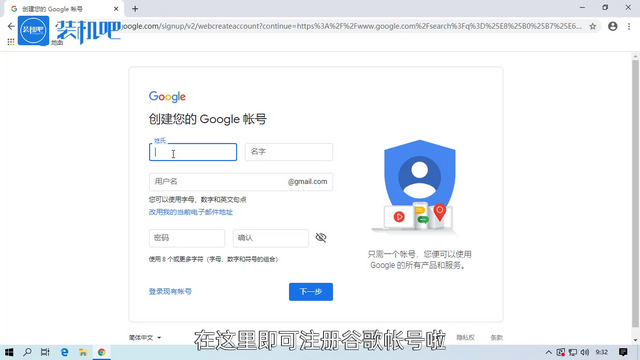The image size is (640, 360).
Task: Bookmark this page with the star icon
Action: coord(593,27)
